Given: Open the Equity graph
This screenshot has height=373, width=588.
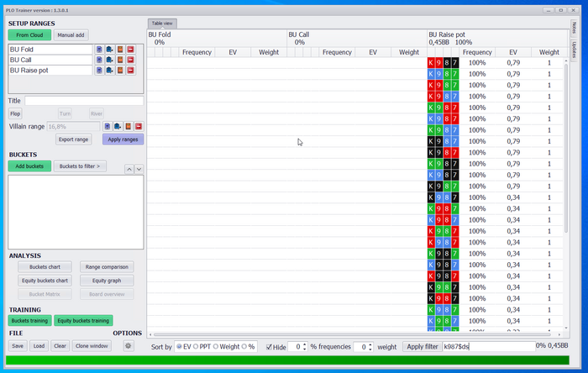Looking at the screenshot, I should (x=107, y=281).
